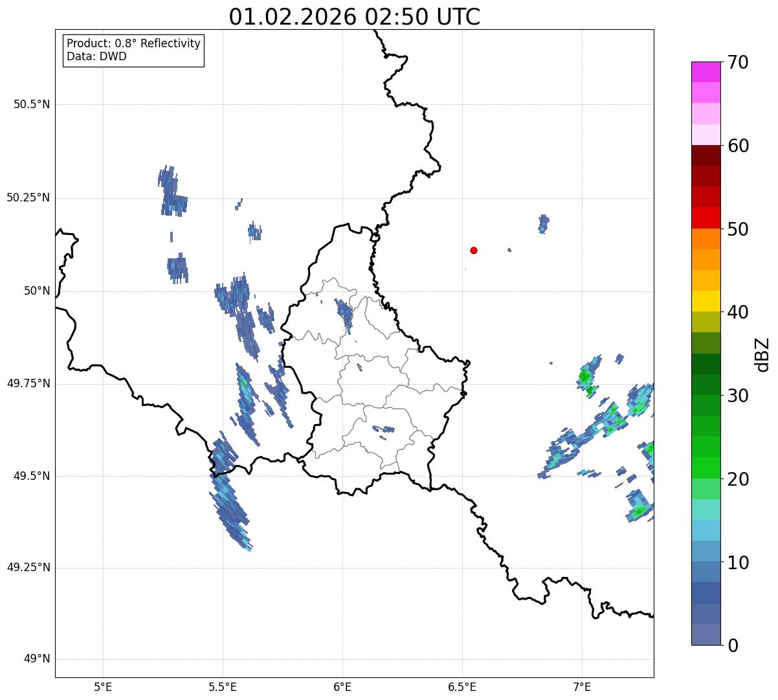This screenshot has height=700, width=778.
Task: Click the dark maroon colorbar swatch below 60
Action: point(706,155)
